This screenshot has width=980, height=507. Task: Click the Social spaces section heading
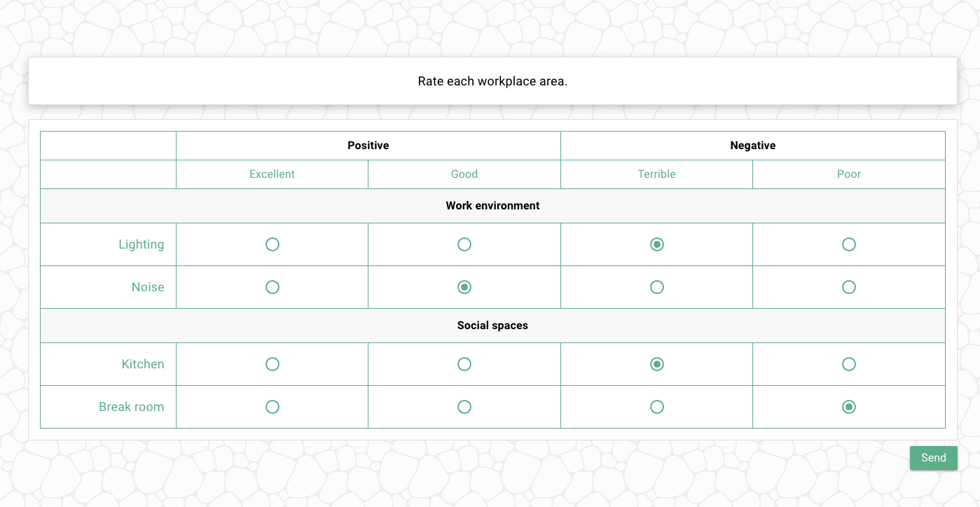(492, 326)
